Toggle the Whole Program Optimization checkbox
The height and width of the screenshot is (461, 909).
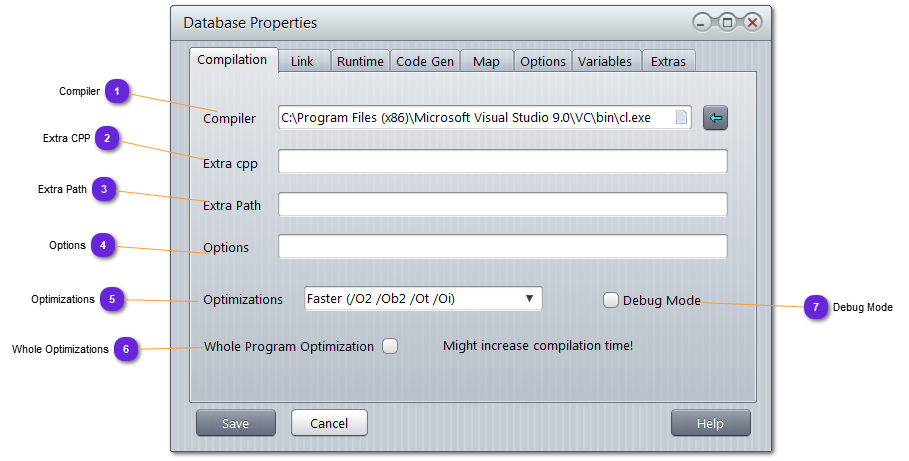pos(390,347)
